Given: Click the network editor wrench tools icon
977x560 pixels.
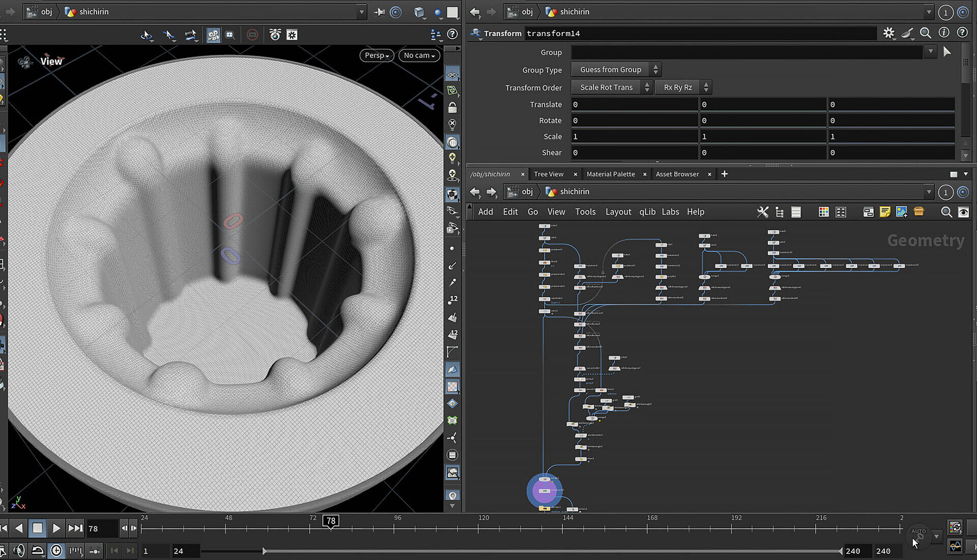Looking at the screenshot, I should (x=762, y=212).
